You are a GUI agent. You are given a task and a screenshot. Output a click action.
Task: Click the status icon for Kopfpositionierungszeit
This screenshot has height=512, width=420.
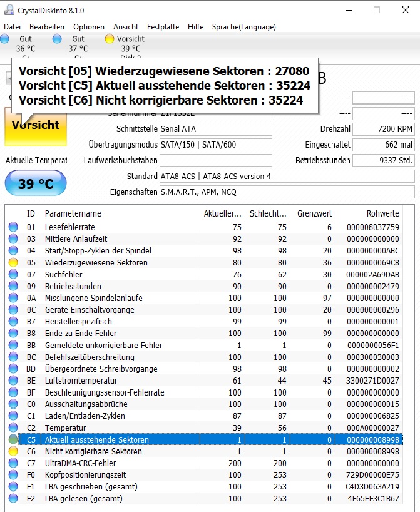click(x=13, y=475)
